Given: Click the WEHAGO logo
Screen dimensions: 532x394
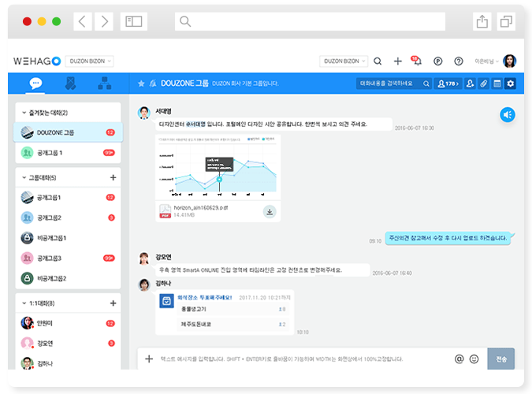Looking at the screenshot, I should tap(37, 61).
